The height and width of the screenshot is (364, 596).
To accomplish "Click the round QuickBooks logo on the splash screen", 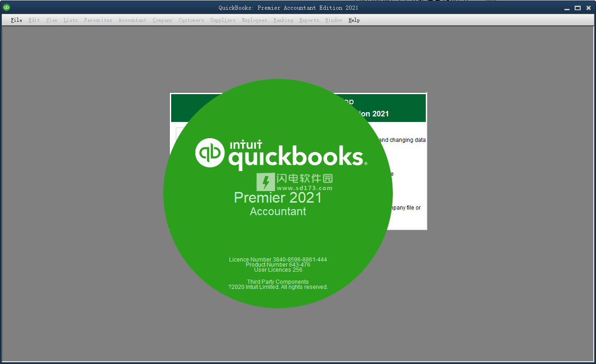I will (210, 153).
